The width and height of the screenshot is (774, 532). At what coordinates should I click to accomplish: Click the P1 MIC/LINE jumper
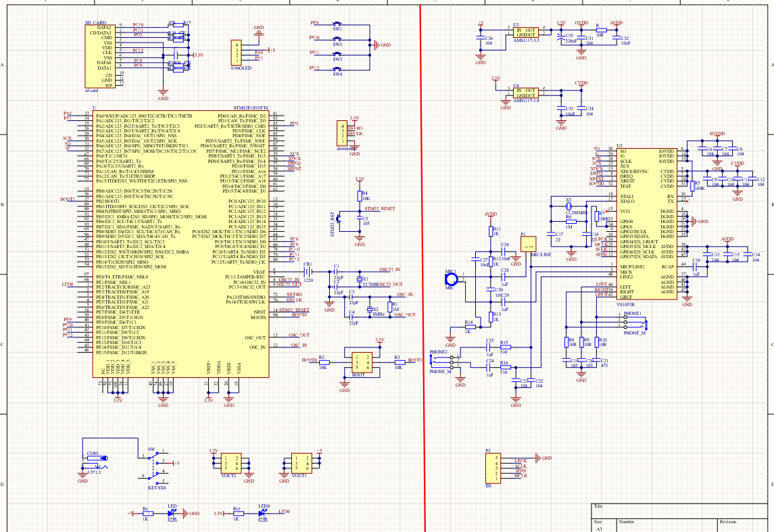coord(528,244)
